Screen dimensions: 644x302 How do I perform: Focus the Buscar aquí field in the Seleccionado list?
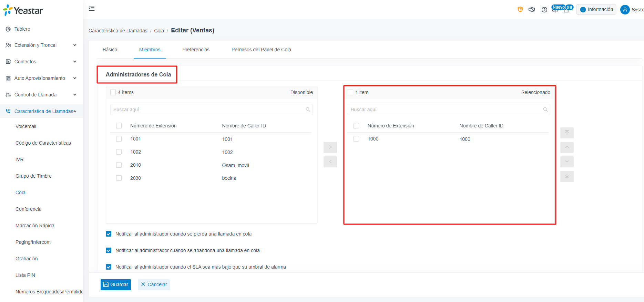pyautogui.click(x=449, y=110)
